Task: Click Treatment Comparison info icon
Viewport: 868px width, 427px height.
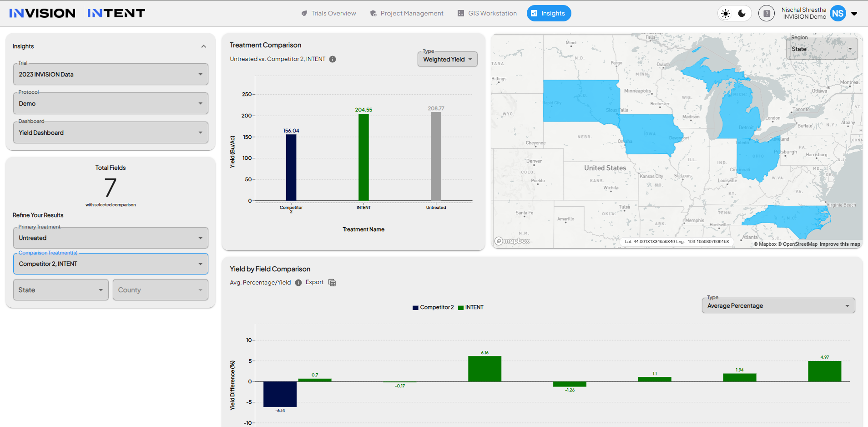Action: [333, 59]
